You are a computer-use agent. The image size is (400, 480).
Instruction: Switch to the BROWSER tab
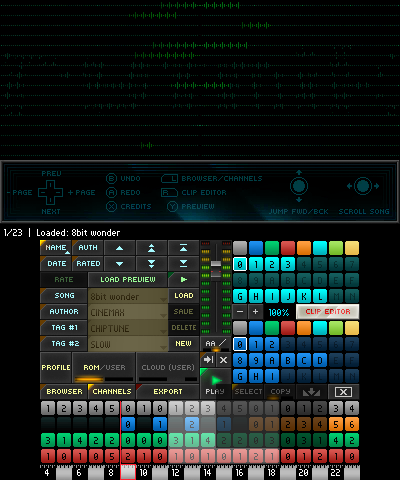[x=64, y=392]
